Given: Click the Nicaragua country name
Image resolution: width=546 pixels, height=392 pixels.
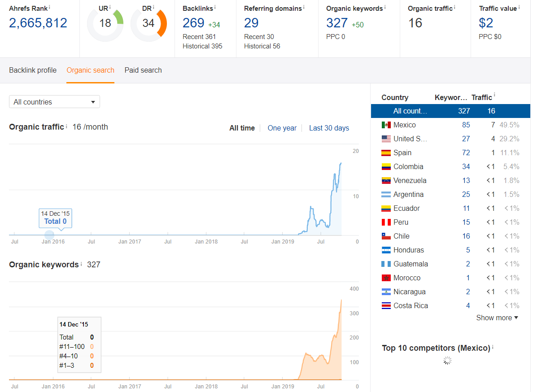Looking at the screenshot, I should [409, 292].
